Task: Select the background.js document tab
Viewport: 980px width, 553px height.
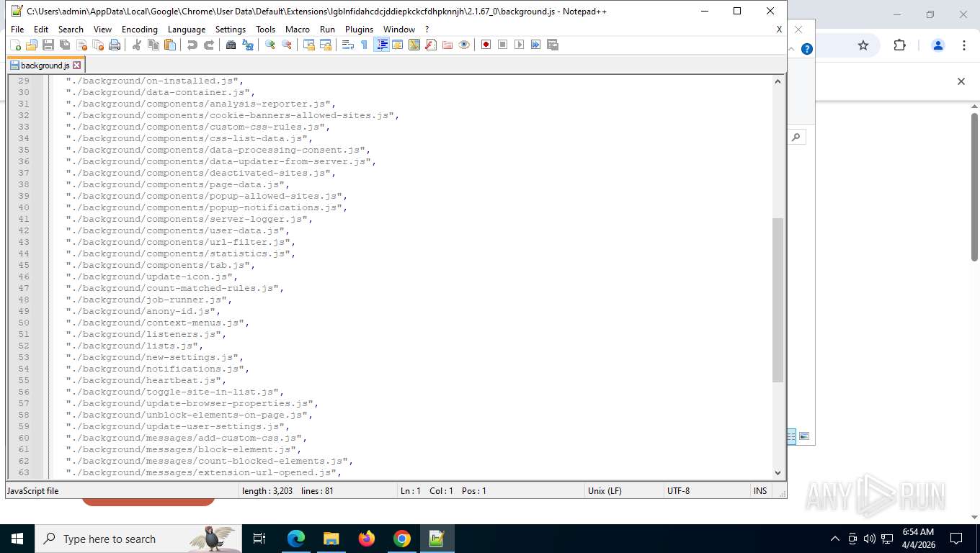Action: point(46,65)
